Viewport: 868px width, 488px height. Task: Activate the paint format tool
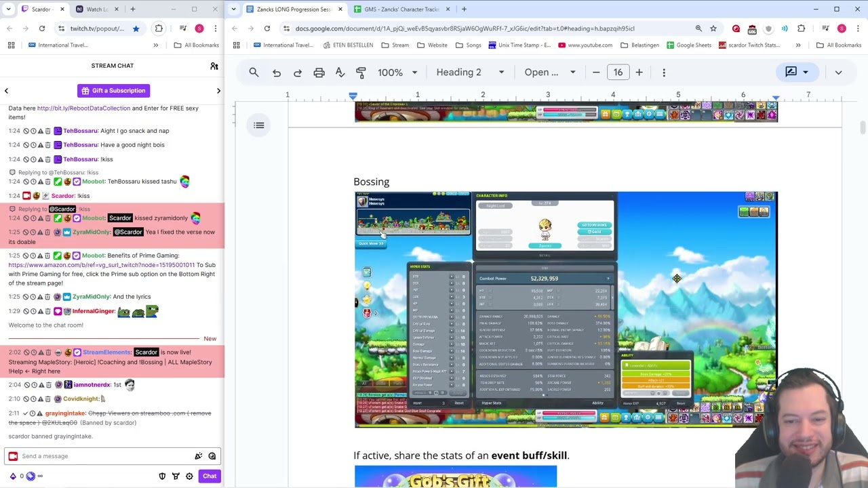tap(361, 73)
